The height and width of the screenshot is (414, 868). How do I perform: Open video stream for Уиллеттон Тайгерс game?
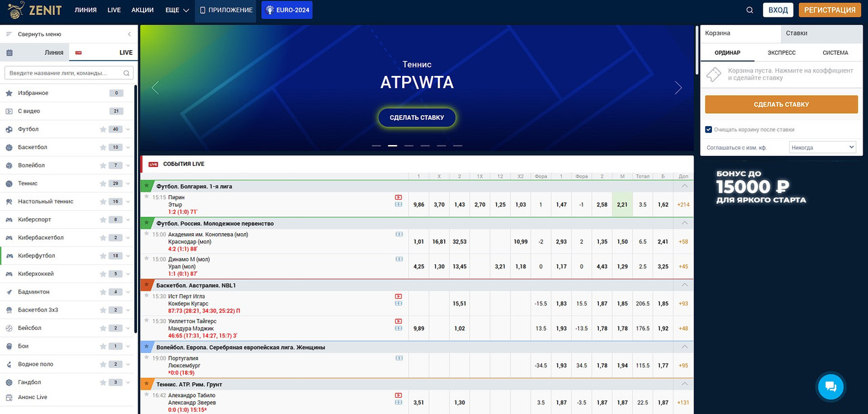click(x=399, y=320)
